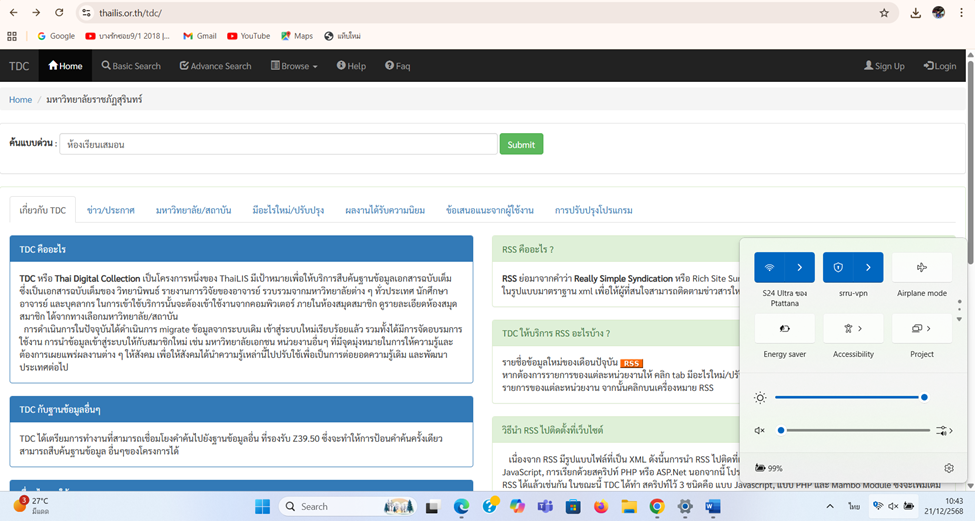Viewport: 975px width, 521px height.
Task: Unmute using the speaker icon
Action: 760,431
